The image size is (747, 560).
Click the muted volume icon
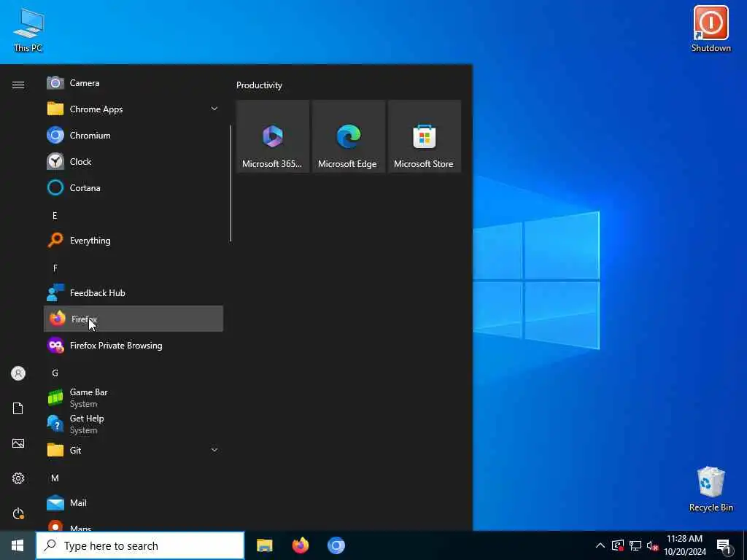(x=652, y=545)
